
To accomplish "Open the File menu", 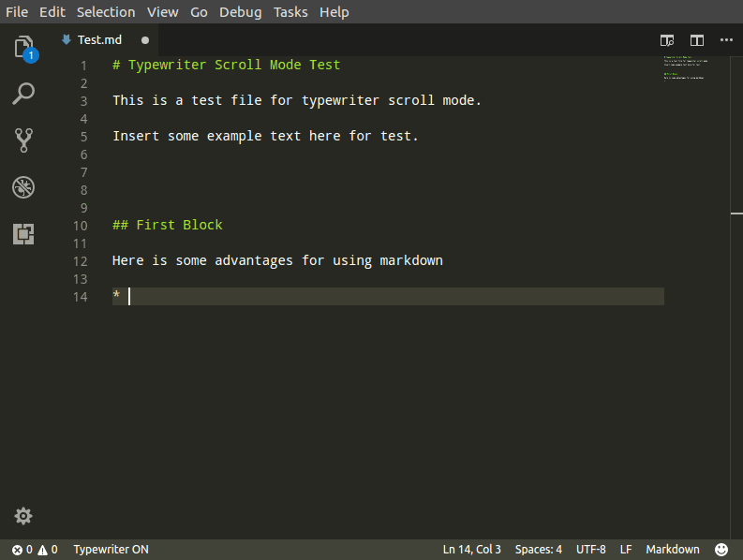I will tap(17, 12).
